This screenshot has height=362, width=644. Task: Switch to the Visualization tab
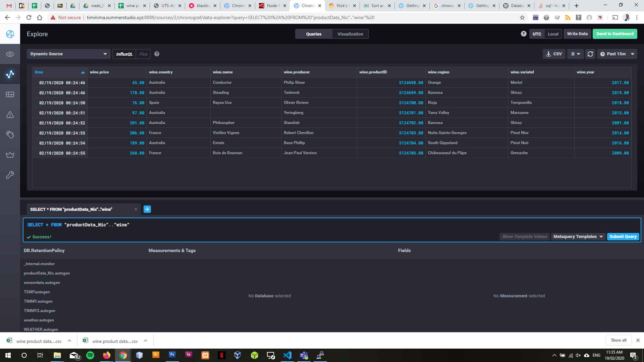[x=350, y=34]
